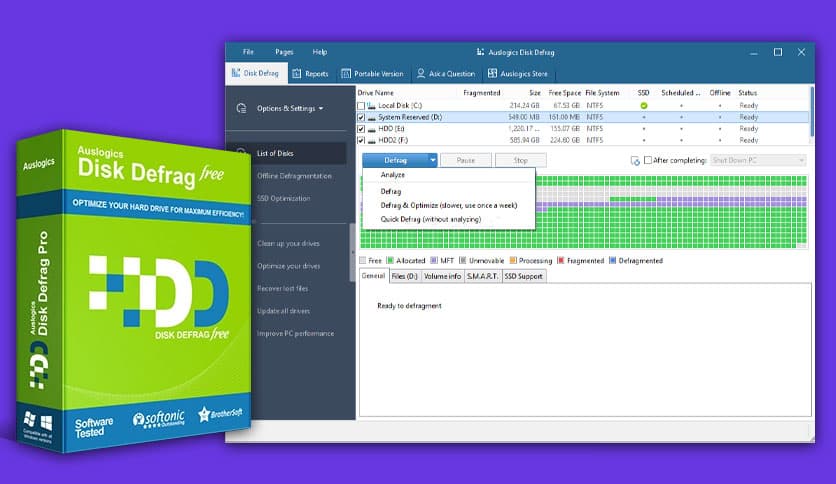This screenshot has width=836, height=484.
Task: Click the System Reserved (D:) drive icon
Action: (x=371, y=117)
